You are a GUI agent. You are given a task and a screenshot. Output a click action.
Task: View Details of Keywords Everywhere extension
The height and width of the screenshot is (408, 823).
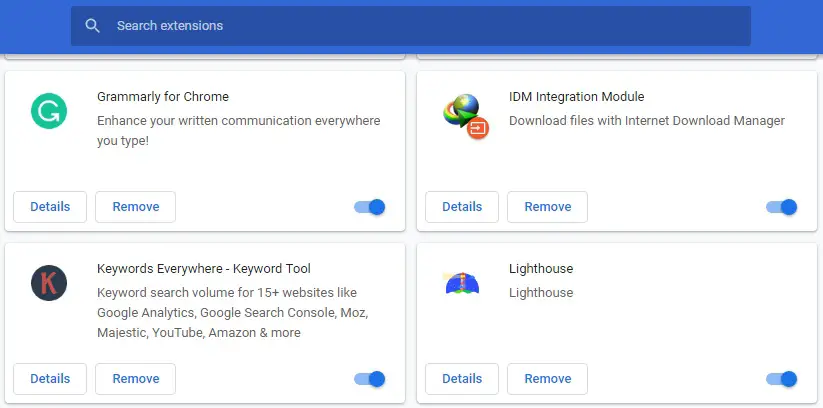[50, 379]
